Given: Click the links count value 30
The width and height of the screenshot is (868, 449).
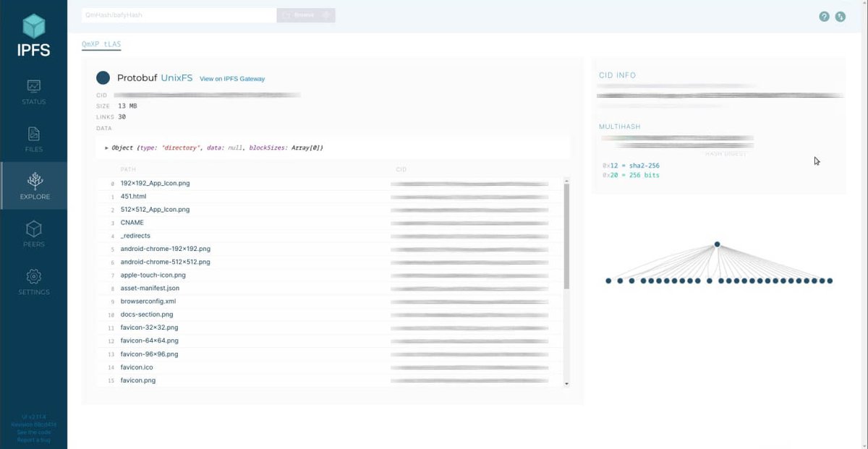Looking at the screenshot, I should tap(122, 116).
